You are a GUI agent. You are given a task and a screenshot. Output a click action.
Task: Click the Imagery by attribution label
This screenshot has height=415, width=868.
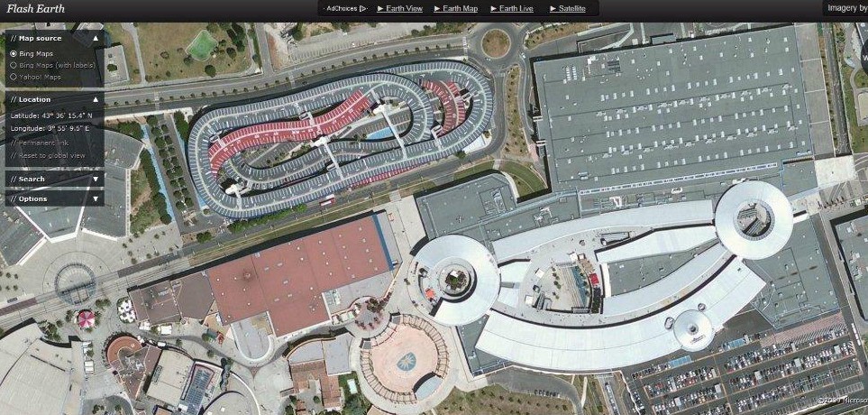click(x=847, y=8)
